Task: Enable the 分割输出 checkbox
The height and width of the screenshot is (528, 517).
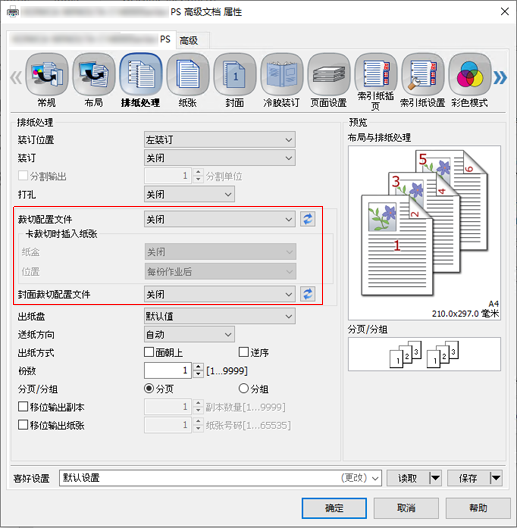Action: pos(23,175)
